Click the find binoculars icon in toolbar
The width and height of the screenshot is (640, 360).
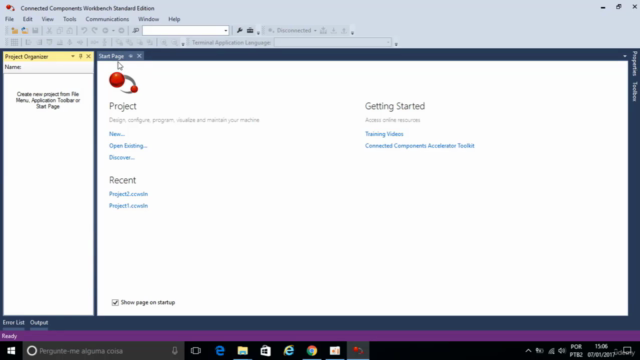point(136,31)
